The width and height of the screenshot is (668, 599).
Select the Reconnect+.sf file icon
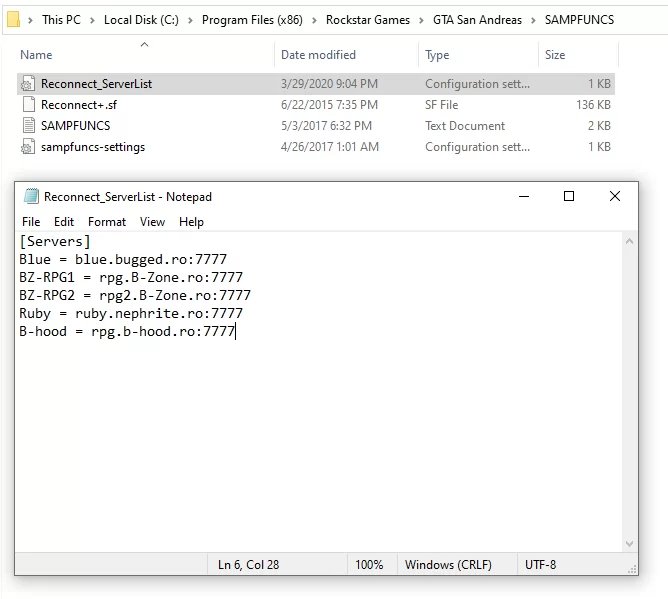(29, 105)
